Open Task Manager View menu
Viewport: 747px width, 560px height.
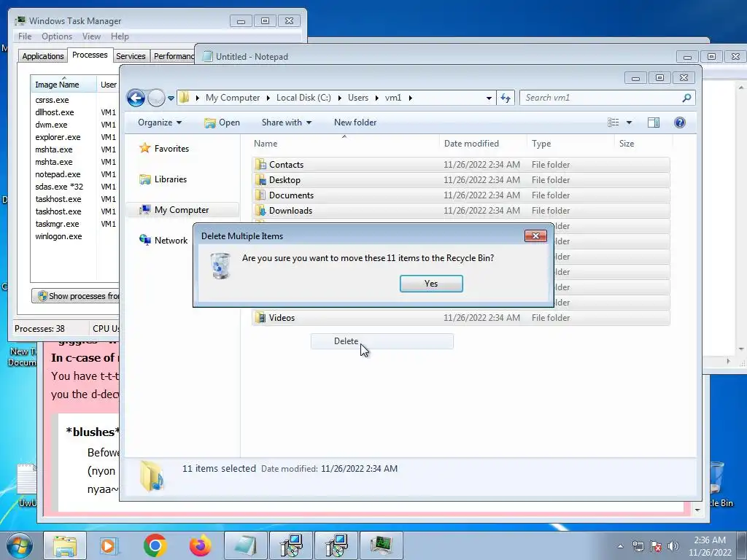(91, 36)
